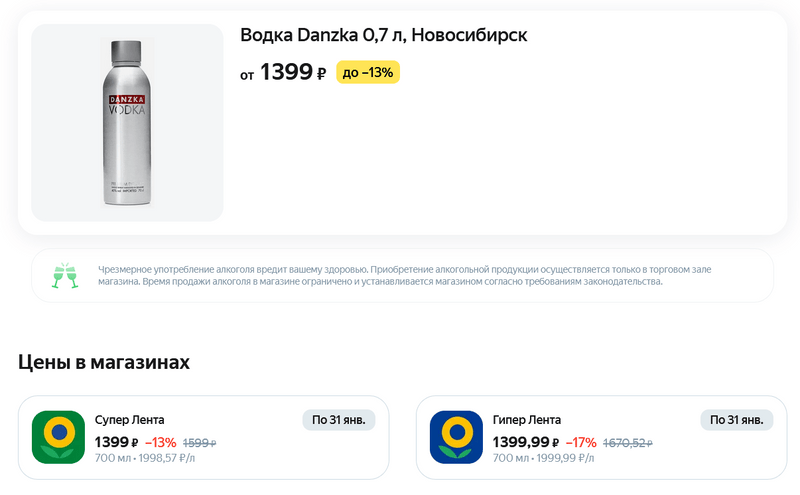Viewport: 800px width, 495px height.
Task: Click the 1399 ₽ price in Супер Лента
Action: [x=116, y=442]
